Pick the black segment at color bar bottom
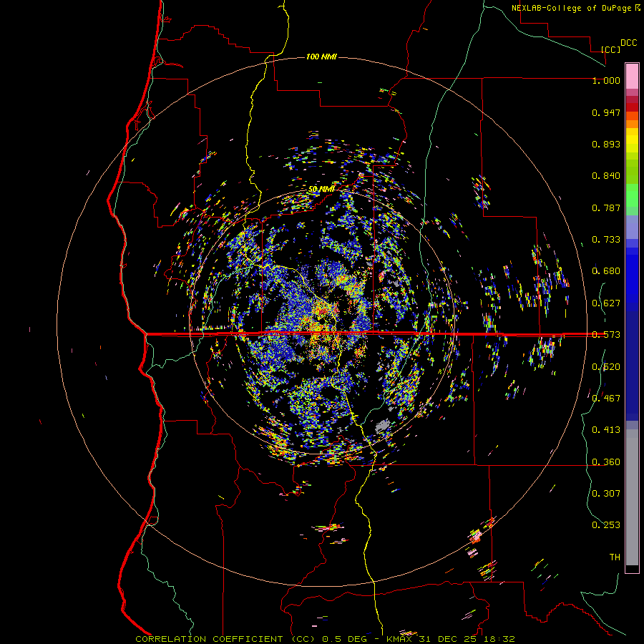Viewport: 644px width, 644px height. coord(632,568)
